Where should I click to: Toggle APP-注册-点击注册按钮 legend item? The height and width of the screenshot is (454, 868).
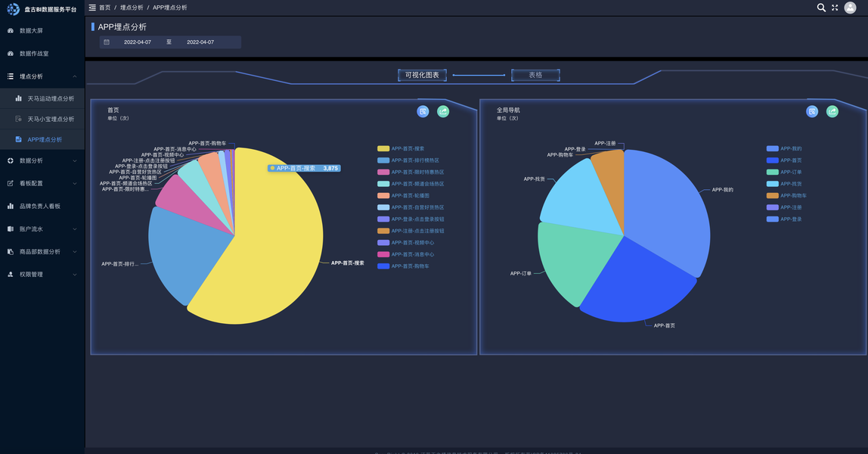click(411, 231)
